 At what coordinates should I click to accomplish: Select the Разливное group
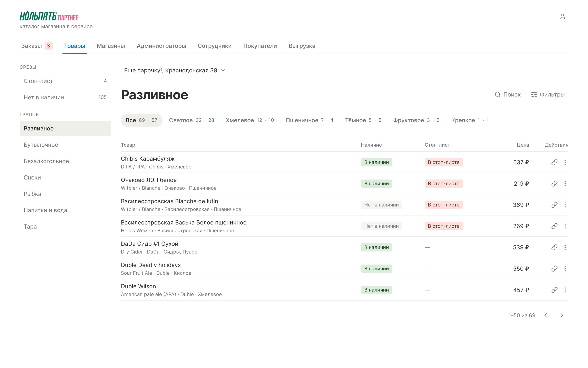click(65, 129)
